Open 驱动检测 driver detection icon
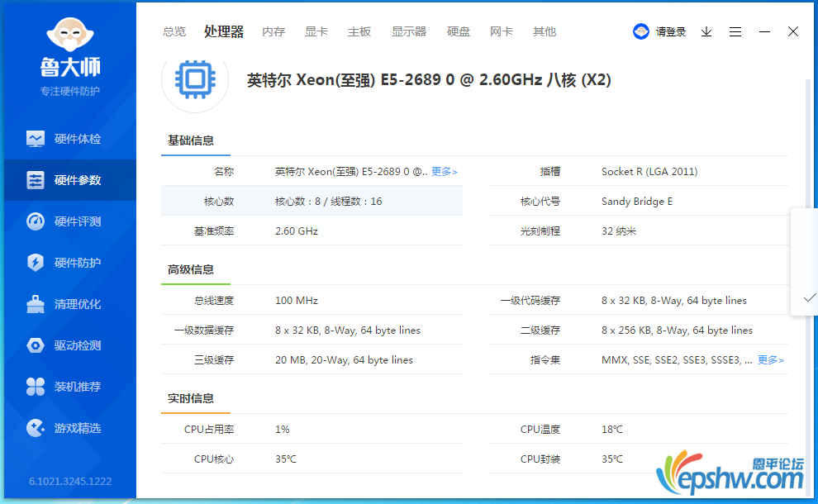Screen dimensions: 818x504 coord(36,345)
